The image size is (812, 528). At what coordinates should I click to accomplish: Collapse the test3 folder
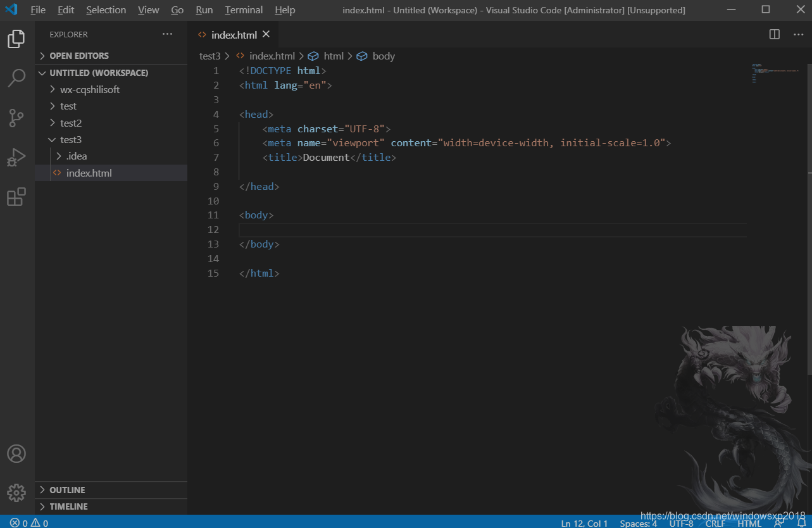tap(70, 139)
